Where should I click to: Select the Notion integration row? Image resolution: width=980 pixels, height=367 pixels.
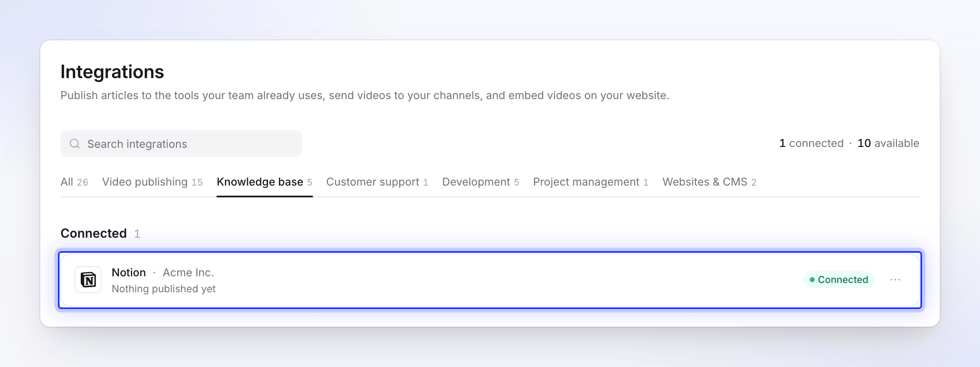tap(490, 280)
